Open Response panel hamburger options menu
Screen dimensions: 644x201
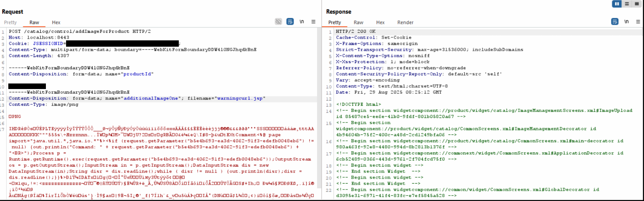(638, 22)
